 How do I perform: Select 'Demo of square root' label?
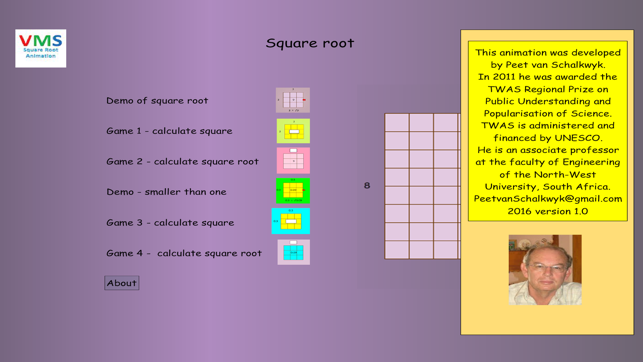click(x=157, y=100)
